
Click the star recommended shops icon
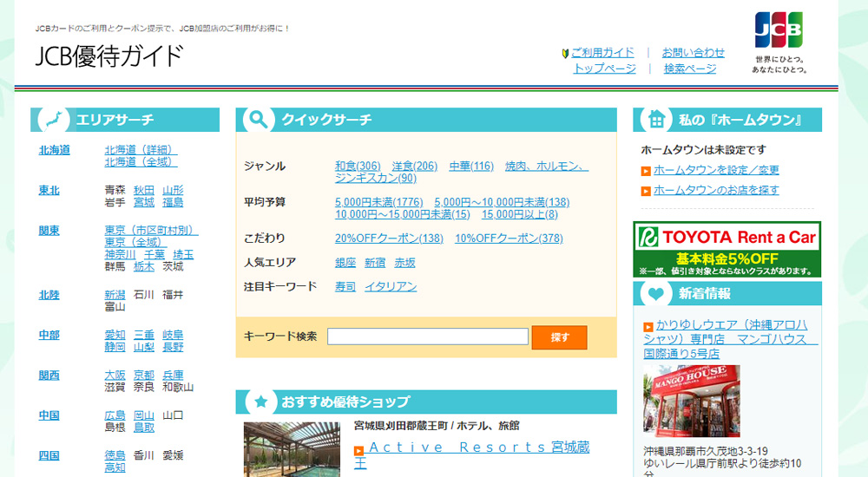(x=260, y=402)
